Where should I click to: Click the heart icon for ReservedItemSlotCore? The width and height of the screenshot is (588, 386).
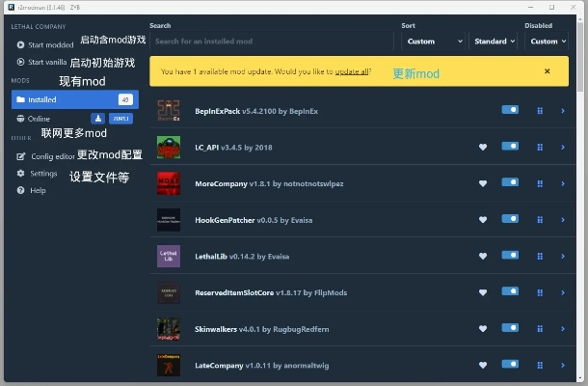click(483, 292)
